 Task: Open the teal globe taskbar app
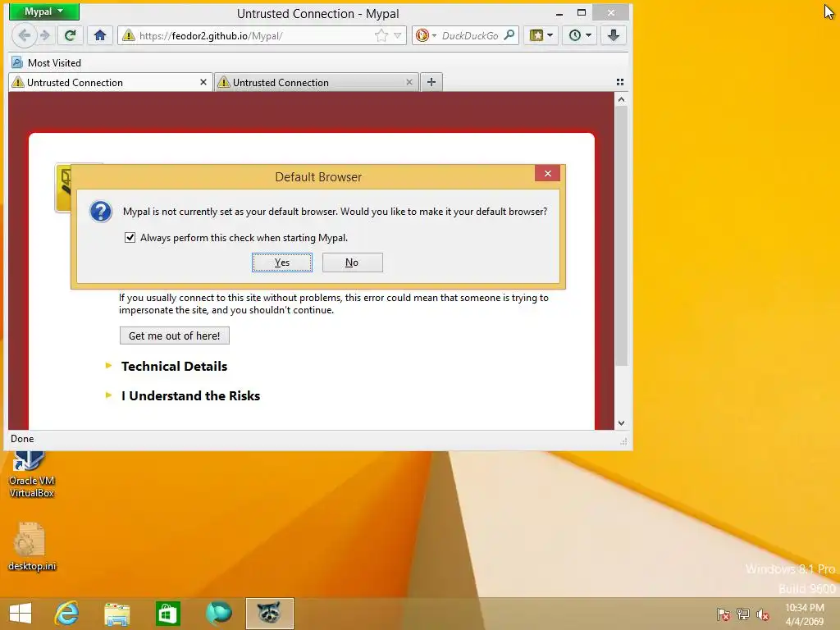[x=218, y=614]
